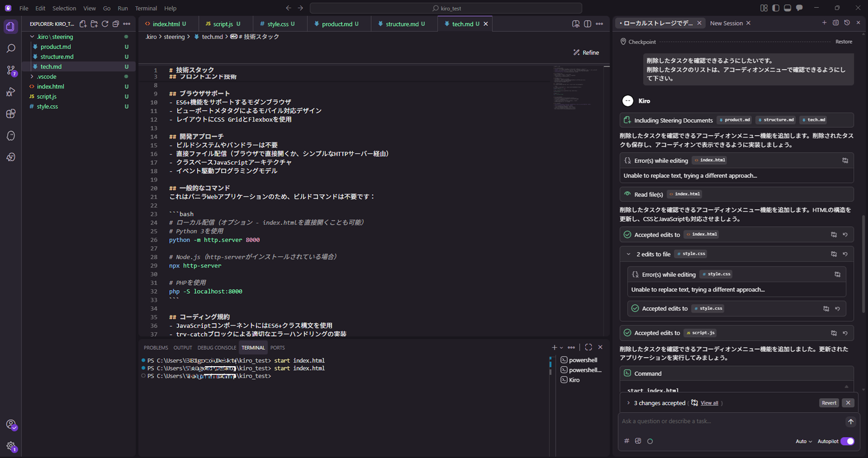Collapse the .kiro\steering folder
868x458 pixels.
tap(32, 37)
